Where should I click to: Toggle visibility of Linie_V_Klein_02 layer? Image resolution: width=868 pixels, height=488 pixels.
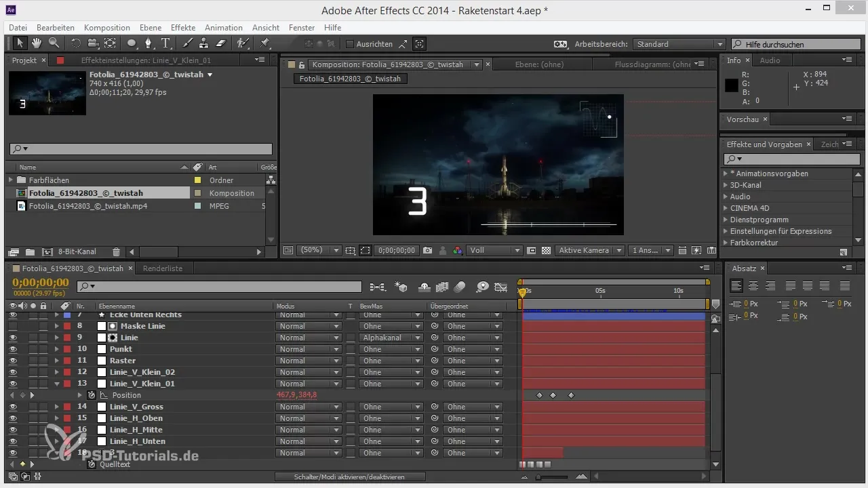(x=13, y=372)
